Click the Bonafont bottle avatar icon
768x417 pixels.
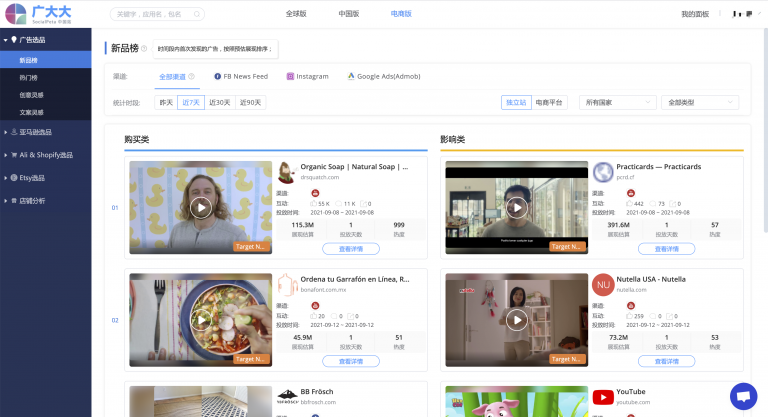pyautogui.click(x=287, y=285)
